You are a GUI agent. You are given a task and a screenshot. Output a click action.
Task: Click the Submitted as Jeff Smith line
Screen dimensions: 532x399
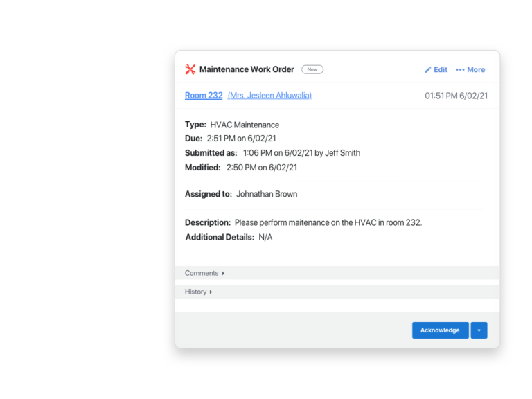301,153
